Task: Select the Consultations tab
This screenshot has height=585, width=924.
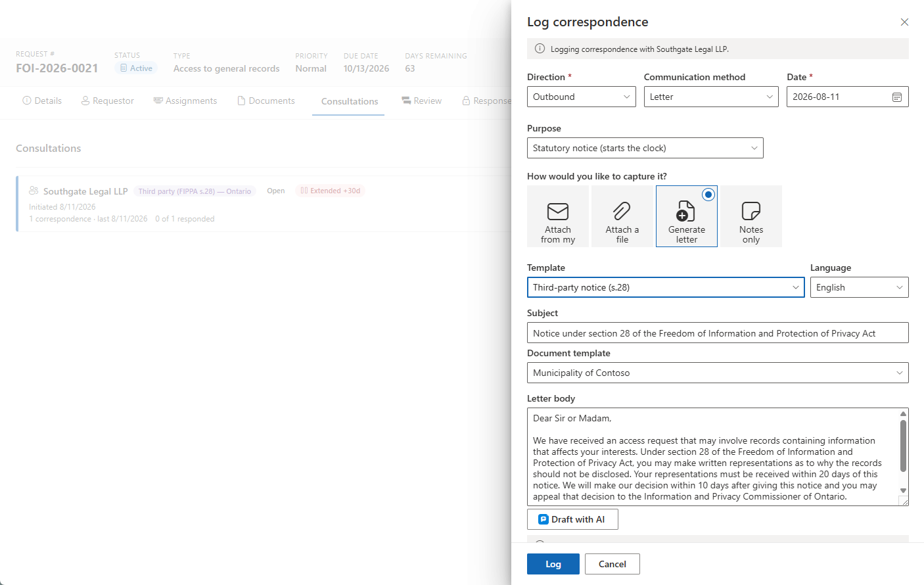Action: tap(349, 101)
